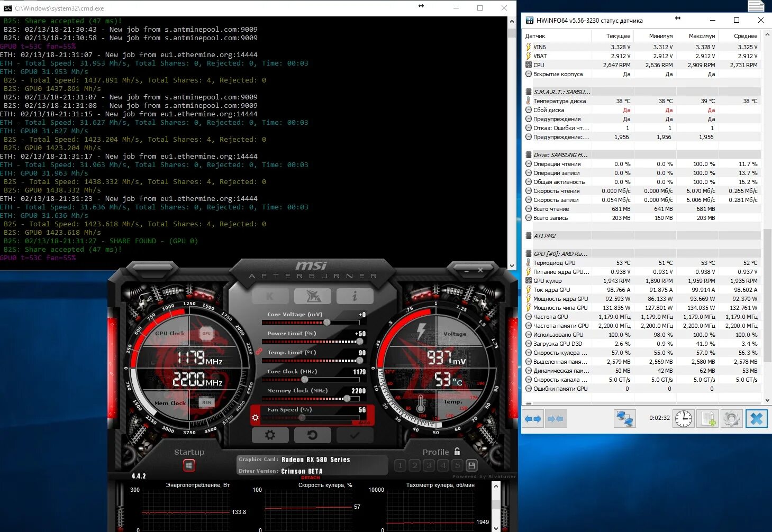Select the Частота памяти GPU row

pyautogui.click(x=642, y=326)
